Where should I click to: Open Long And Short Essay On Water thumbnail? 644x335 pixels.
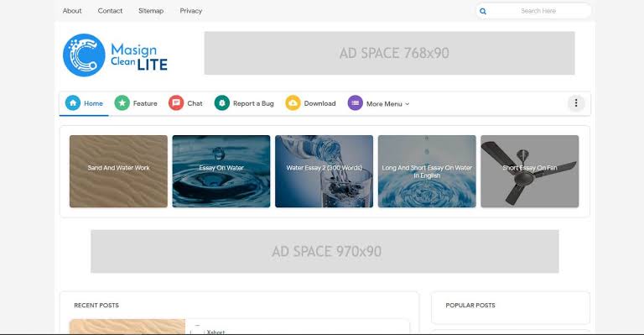pos(427,171)
